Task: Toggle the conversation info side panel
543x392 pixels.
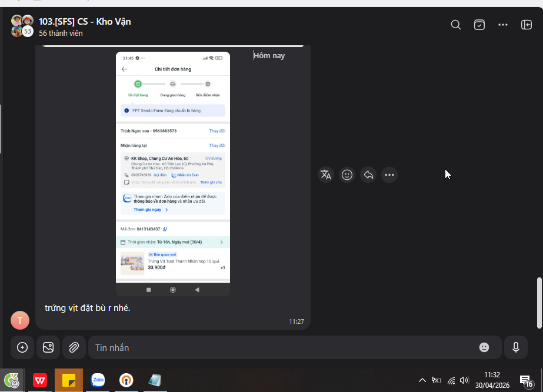Action: (527, 25)
